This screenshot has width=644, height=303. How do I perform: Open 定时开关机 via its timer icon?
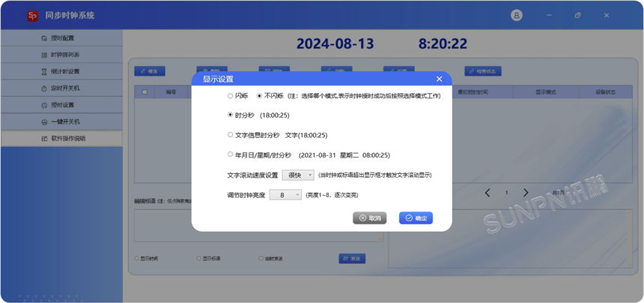[x=44, y=88]
